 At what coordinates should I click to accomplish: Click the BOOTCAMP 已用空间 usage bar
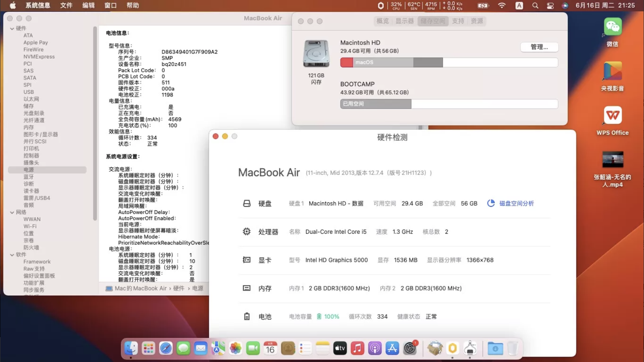(449, 104)
